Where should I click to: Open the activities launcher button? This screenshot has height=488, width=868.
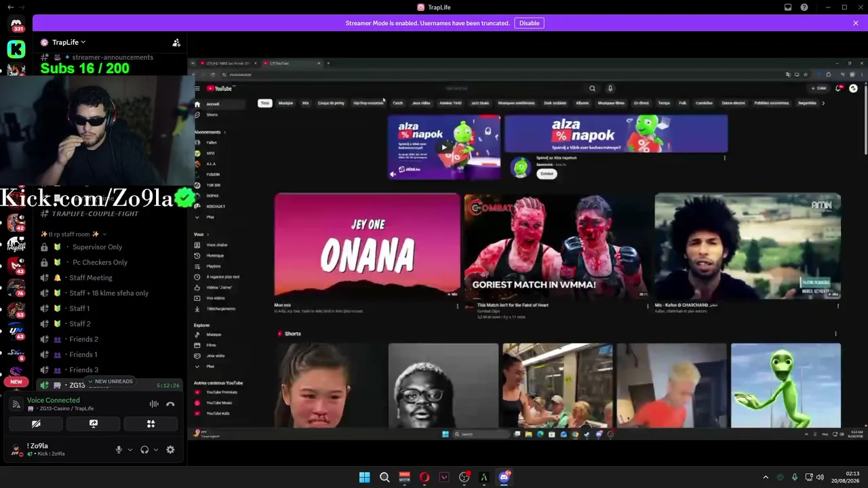[x=151, y=424]
